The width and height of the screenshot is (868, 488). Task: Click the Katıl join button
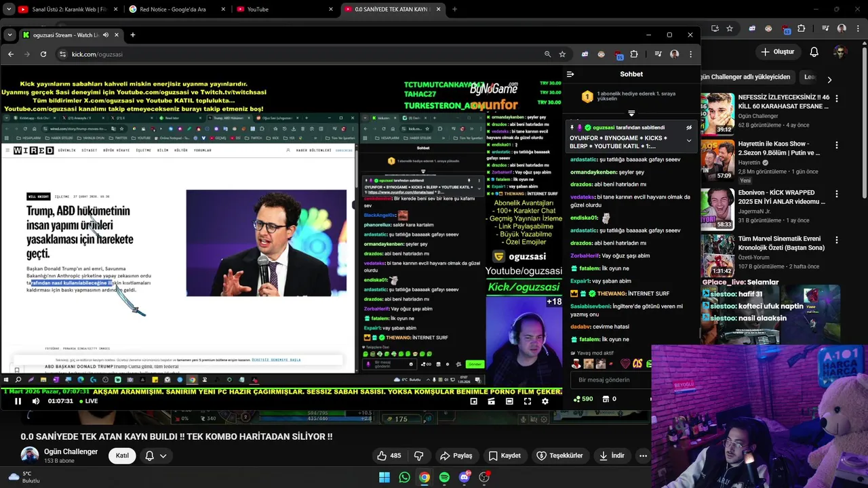(122, 455)
